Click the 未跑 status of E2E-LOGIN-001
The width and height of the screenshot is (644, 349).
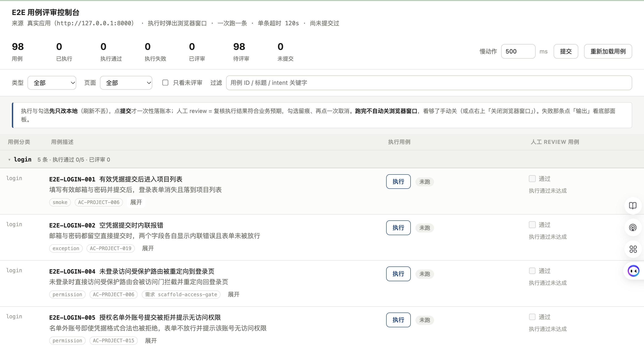click(424, 182)
